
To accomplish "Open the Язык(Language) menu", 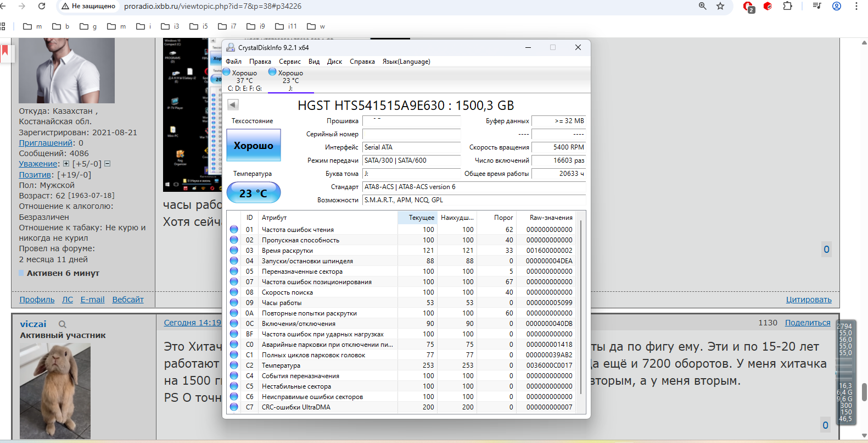I will coord(406,62).
